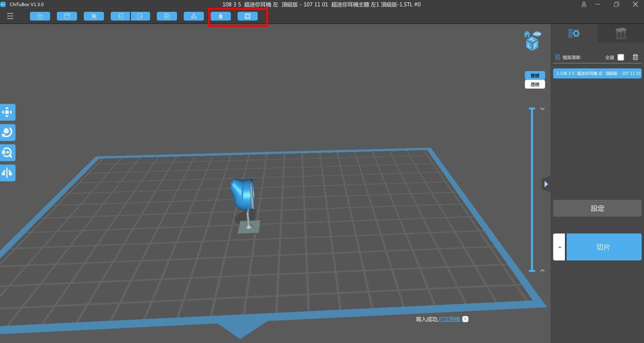Select the hollow model bottle icon
The height and width of the screenshot is (343, 644).
coord(221,16)
